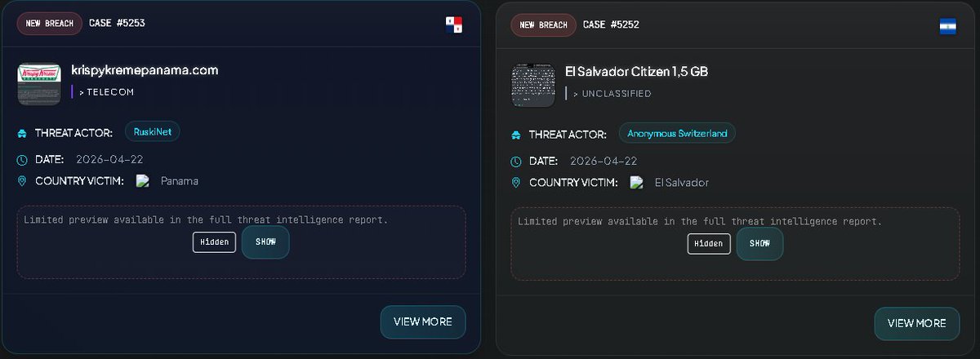Open the El Salvador Citizen 1,5 GB title
Viewport: 980px width, 359px height.
tap(636, 72)
